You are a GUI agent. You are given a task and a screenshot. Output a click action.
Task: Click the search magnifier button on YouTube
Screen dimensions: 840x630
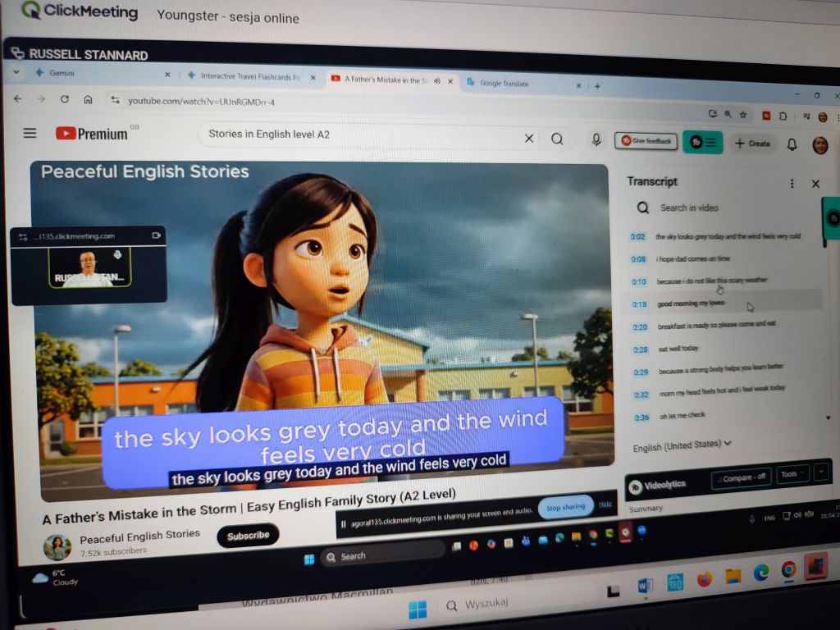[557, 139]
